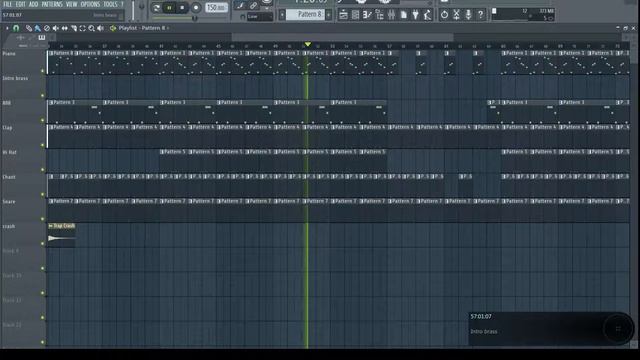Click the crossed-arrows icon beside the microphone
The image size is (640, 360).
[x=456, y=15]
